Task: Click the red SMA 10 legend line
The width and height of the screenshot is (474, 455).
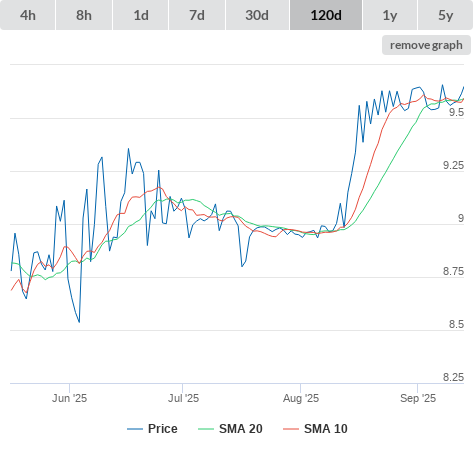Action: point(291,429)
